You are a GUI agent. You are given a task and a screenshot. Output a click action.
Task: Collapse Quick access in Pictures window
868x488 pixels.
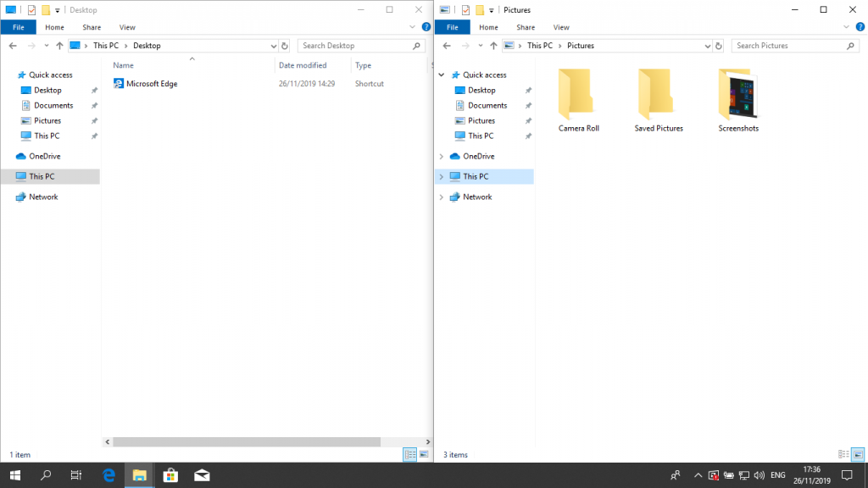[441, 75]
